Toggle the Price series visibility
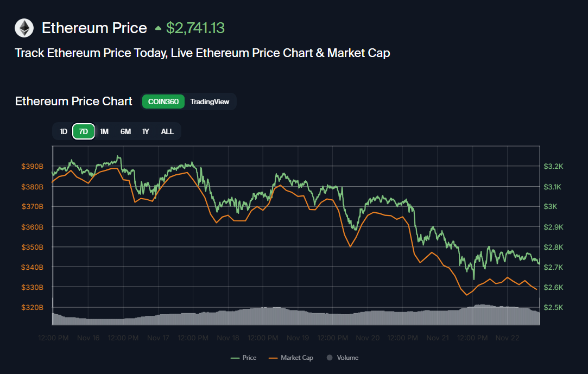The image size is (588, 374). coord(243,357)
